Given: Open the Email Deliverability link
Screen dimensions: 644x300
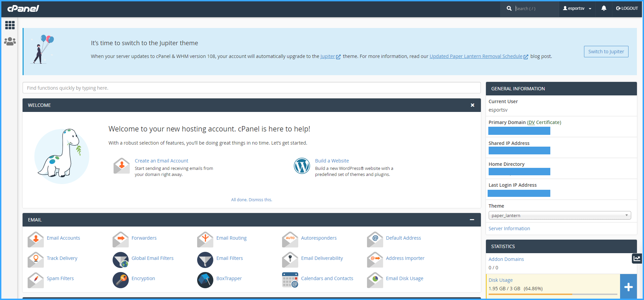Looking at the screenshot, I should 322,258.
